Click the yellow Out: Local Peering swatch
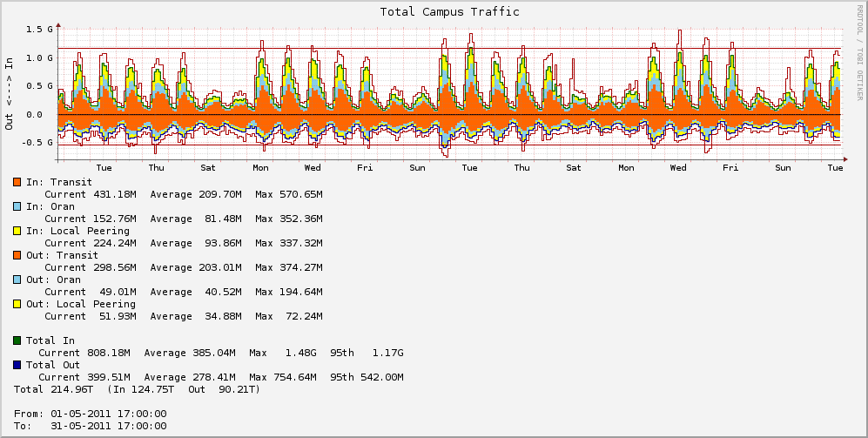 click(17, 304)
